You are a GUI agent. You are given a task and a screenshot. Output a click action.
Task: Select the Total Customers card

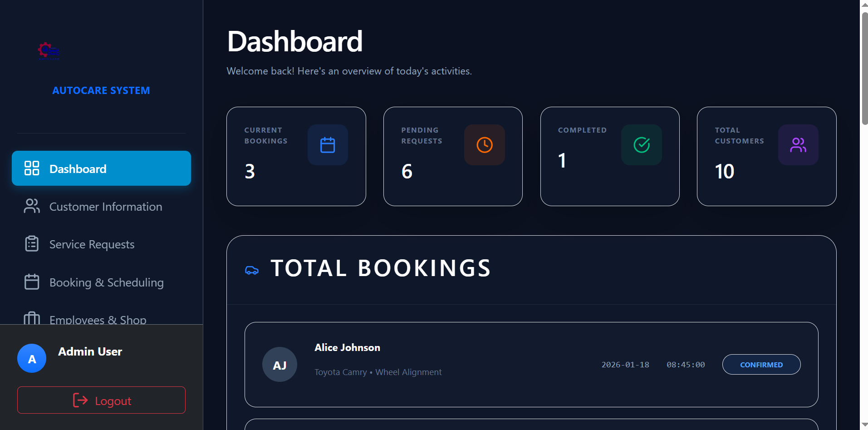point(767,157)
